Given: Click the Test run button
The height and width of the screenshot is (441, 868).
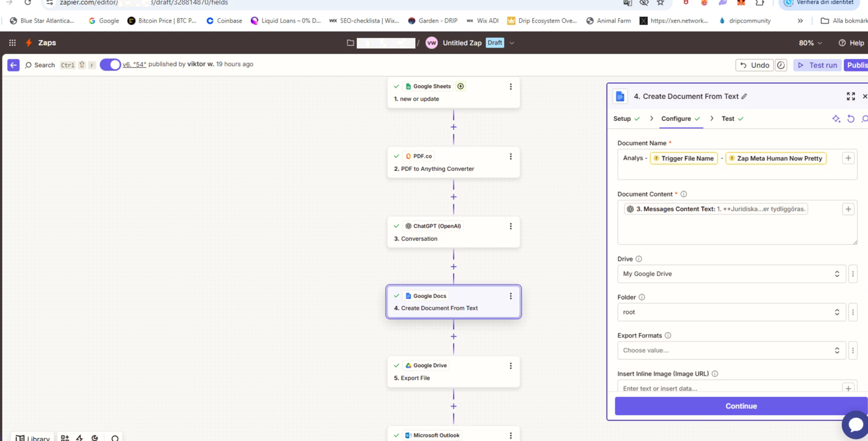Looking at the screenshot, I should [817, 65].
